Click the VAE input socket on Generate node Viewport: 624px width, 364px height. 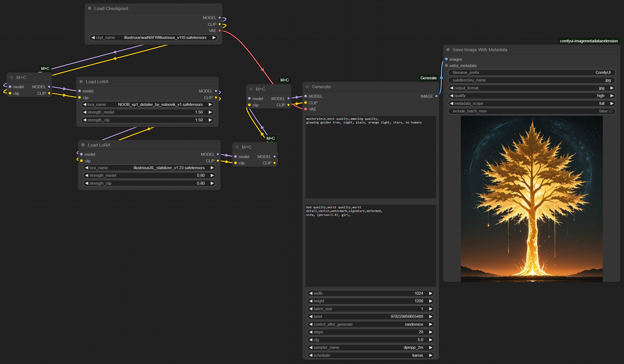click(x=306, y=109)
